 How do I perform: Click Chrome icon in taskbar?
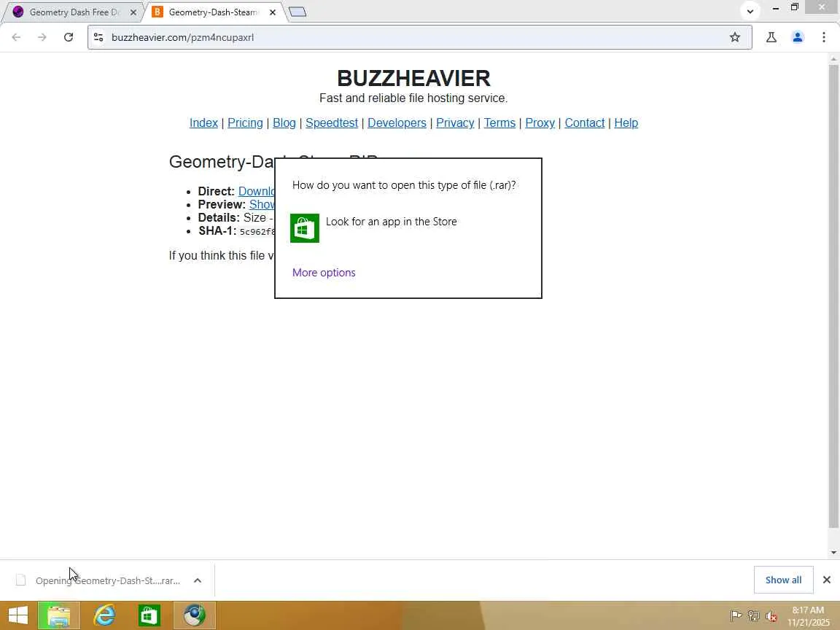point(195,615)
